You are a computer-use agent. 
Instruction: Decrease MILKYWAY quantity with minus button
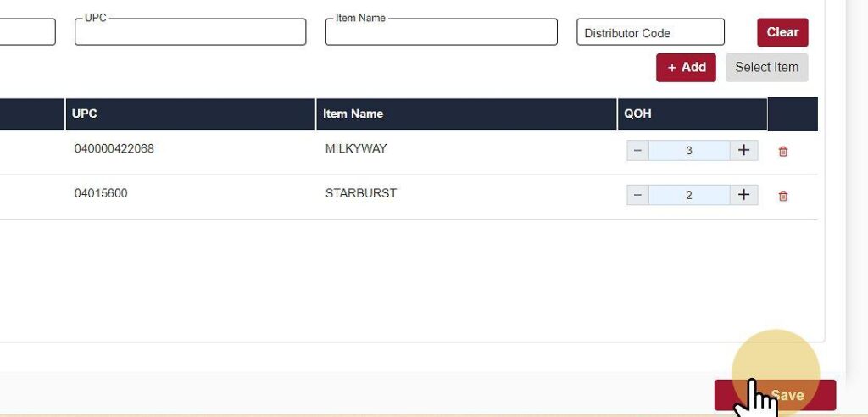click(637, 151)
